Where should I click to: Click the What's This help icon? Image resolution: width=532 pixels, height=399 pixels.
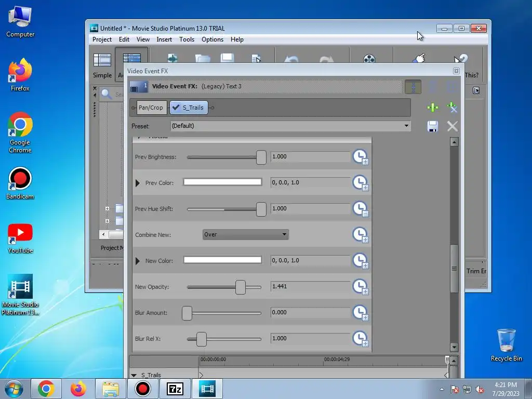click(461, 58)
